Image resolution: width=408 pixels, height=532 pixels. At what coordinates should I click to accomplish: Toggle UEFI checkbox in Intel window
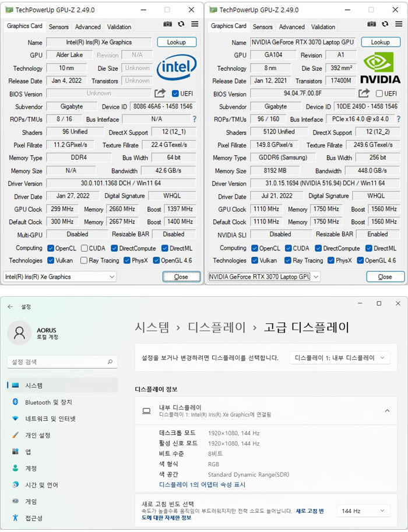coord(175,93)
